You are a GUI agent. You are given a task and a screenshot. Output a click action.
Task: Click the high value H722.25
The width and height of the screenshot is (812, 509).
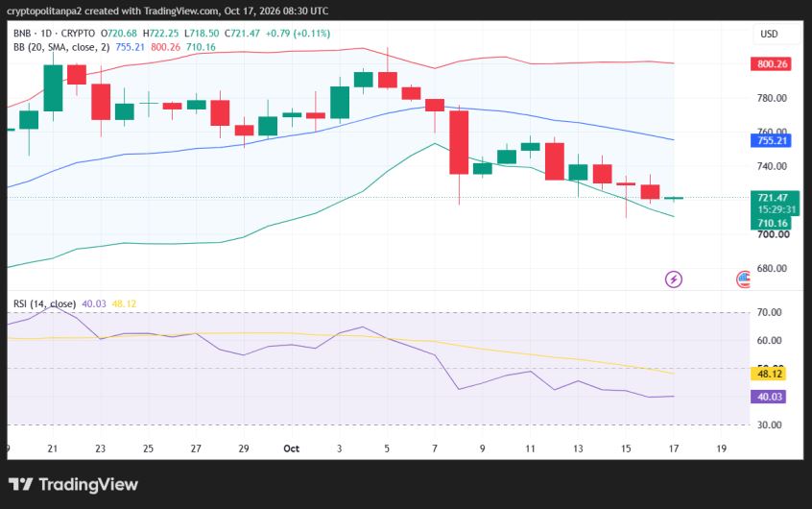point(160,34)
